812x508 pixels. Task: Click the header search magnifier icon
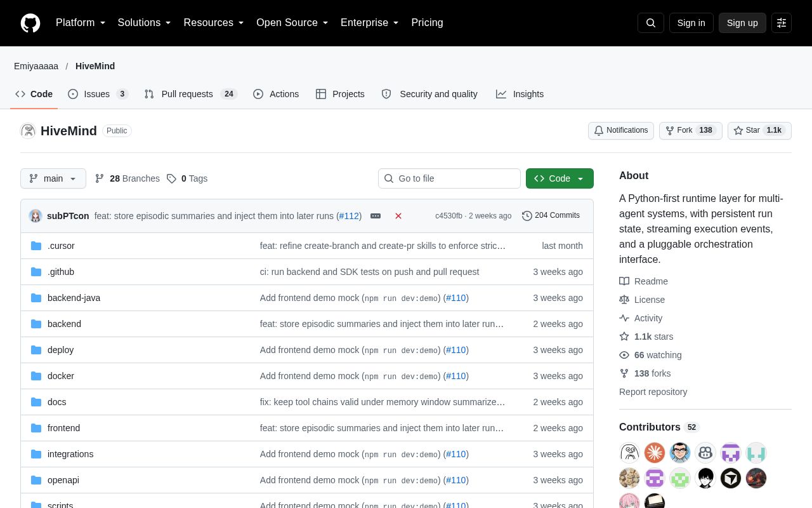[x=651, y=23]
